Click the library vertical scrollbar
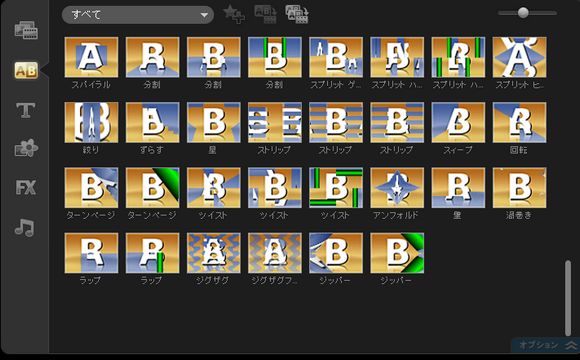 coord(568,298)
